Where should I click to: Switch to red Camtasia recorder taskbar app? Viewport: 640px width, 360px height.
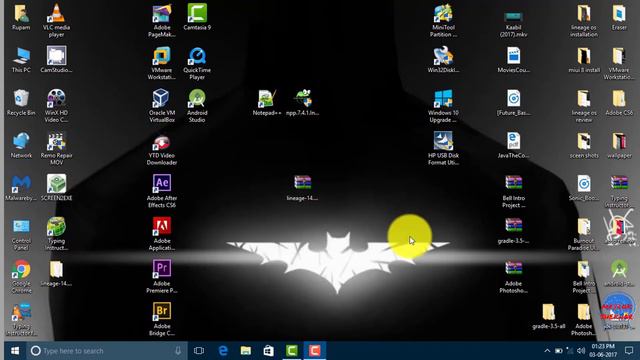314,351
